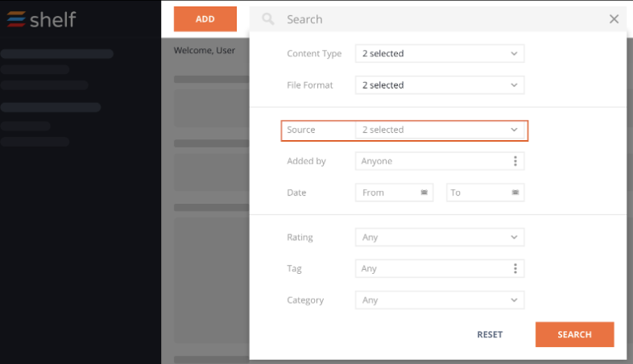Screen dimensions: 633x364
Task: Open the Category dropdown chevron
Action: [x=514, y=300]
